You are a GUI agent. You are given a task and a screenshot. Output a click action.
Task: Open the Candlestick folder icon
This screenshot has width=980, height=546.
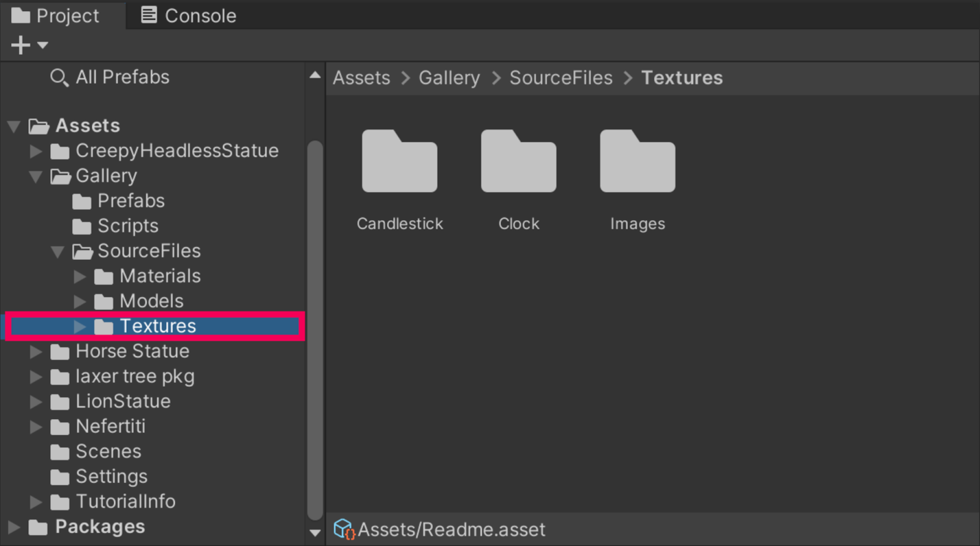point(399,162)
